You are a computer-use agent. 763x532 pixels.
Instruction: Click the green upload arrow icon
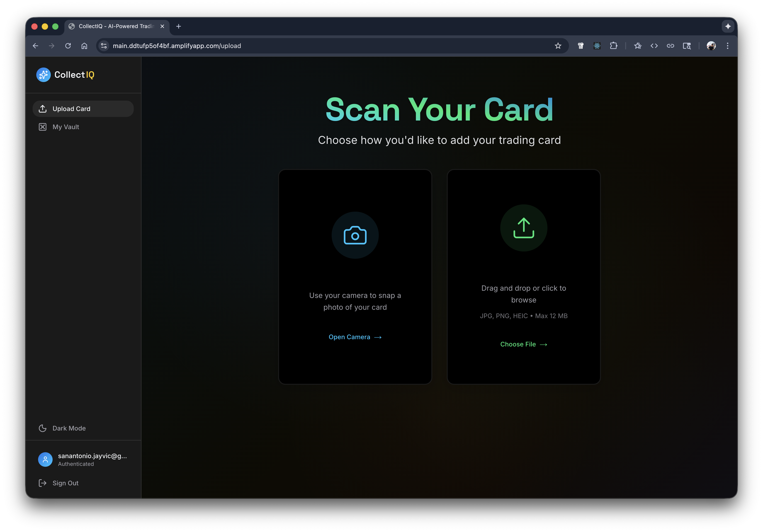tap(523, 228)
